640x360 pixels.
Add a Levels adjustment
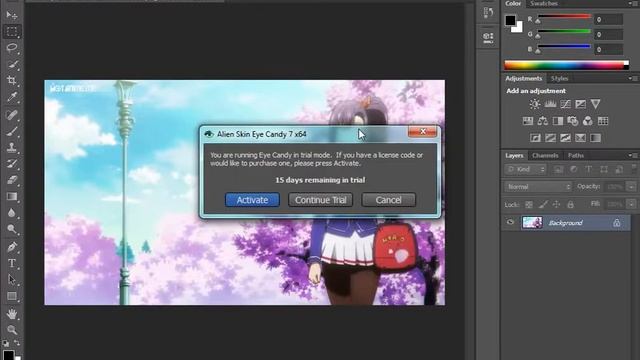coord(550,104)
